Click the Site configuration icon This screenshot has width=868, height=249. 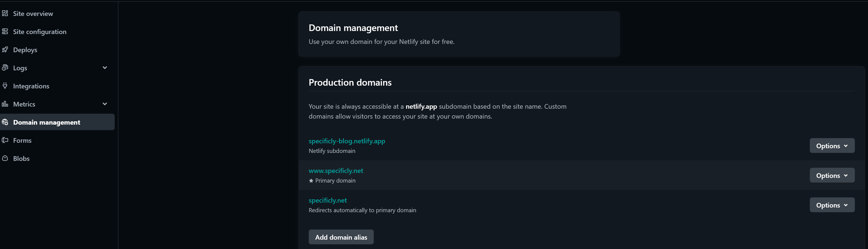(x=5, y=31)
